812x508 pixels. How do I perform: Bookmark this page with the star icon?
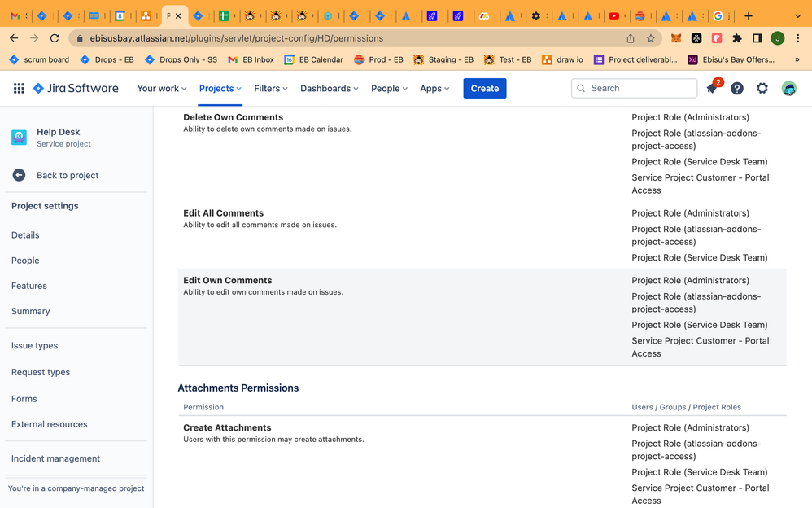(650, 38)
